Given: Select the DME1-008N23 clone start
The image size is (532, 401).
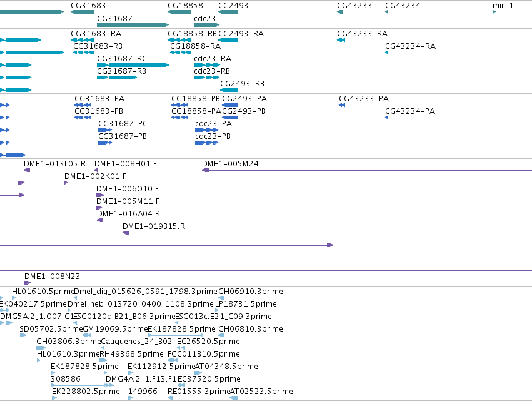Looking at the screenshot, I should pos(28,283).
